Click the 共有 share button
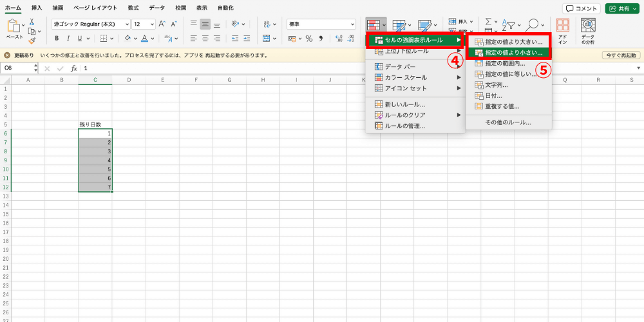This screenshot has width=644, height=322. point(622,8)
